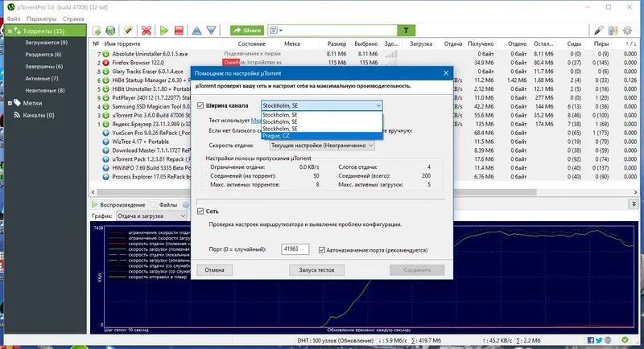
Task: Choose Prague, CZ in the server list
Action: 321,136
